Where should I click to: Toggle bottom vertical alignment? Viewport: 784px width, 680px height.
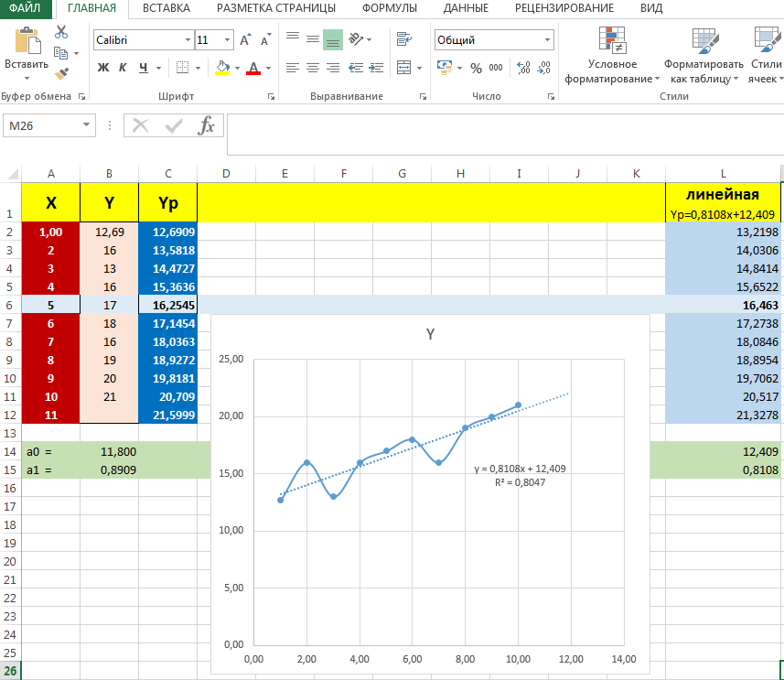[333, 39]
